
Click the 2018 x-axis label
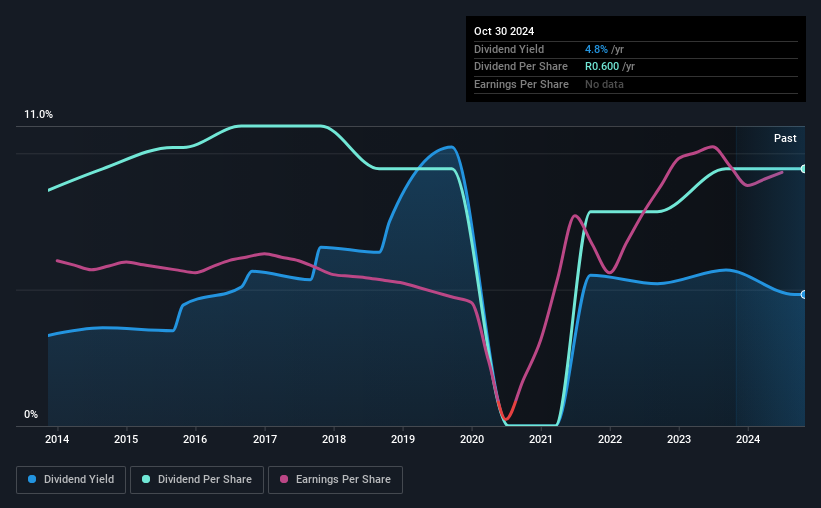[334, 439]
